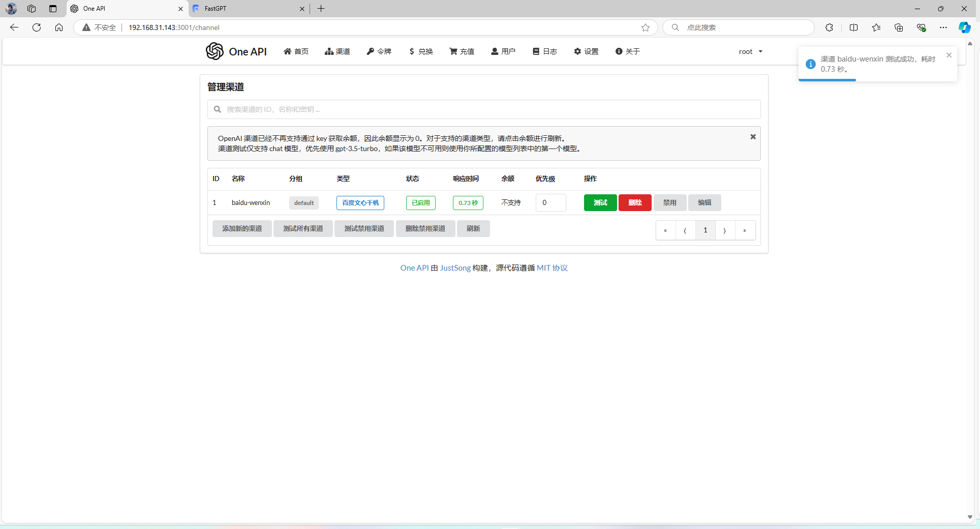Select page 1 in pagination
The height and width of the screenshot is (529, 980).
pos(705,230)
